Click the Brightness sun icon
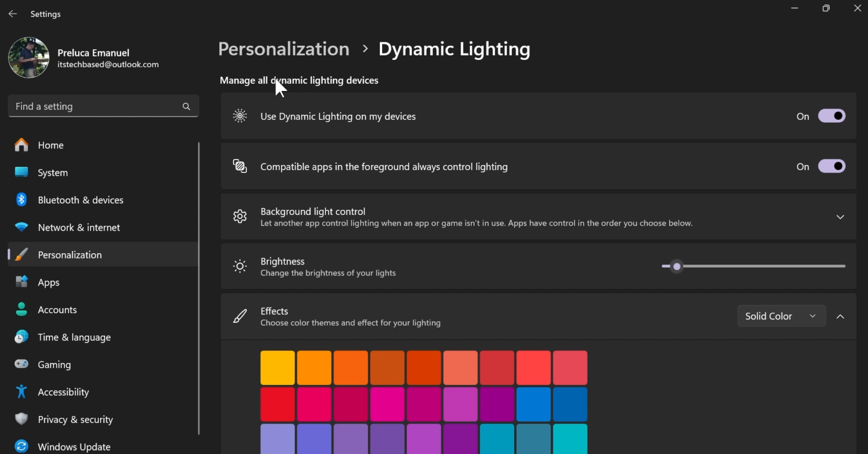This screenshot has width=868, height=454. pos(240,266)
